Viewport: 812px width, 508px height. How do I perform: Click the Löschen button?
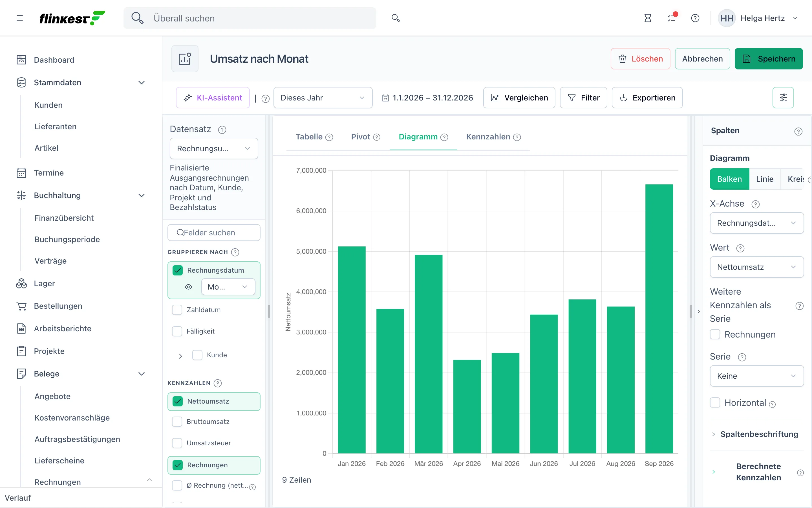(x=640, y=59)
